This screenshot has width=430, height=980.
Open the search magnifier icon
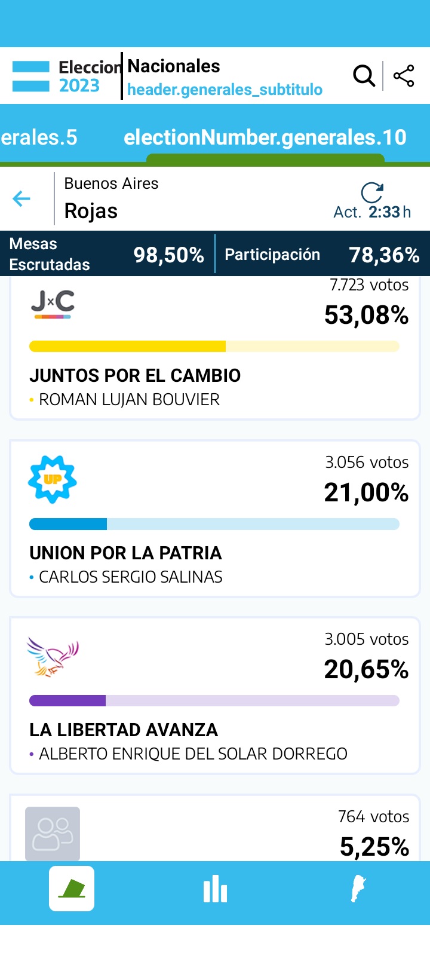364,76
